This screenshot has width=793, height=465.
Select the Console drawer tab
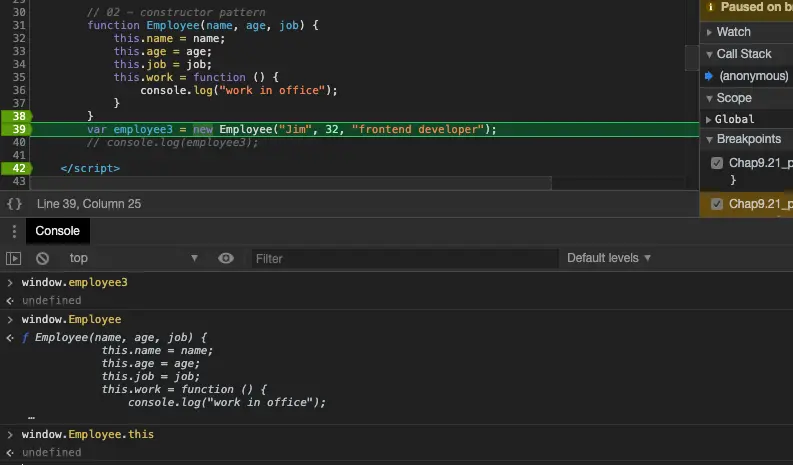(58, 231)
